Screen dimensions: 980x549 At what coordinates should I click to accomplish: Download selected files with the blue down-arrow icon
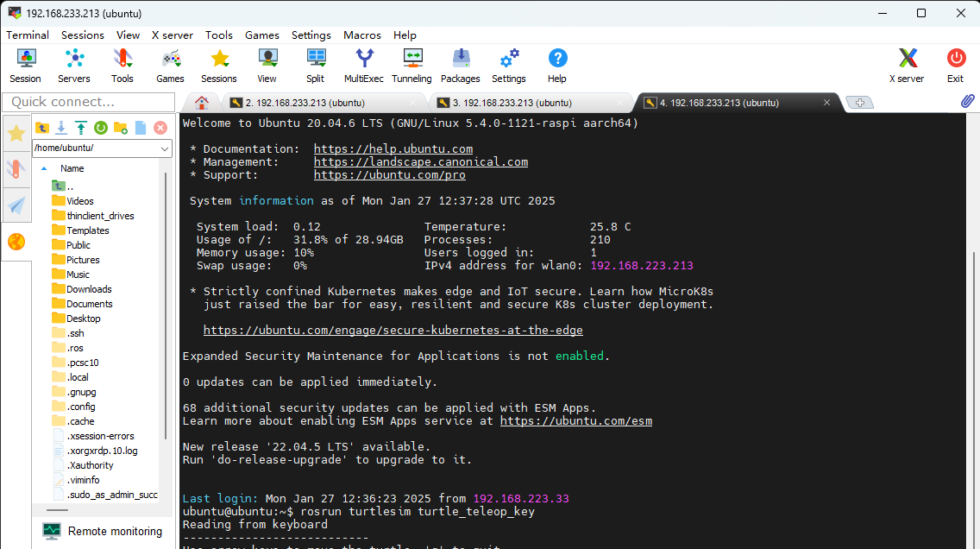61,128
